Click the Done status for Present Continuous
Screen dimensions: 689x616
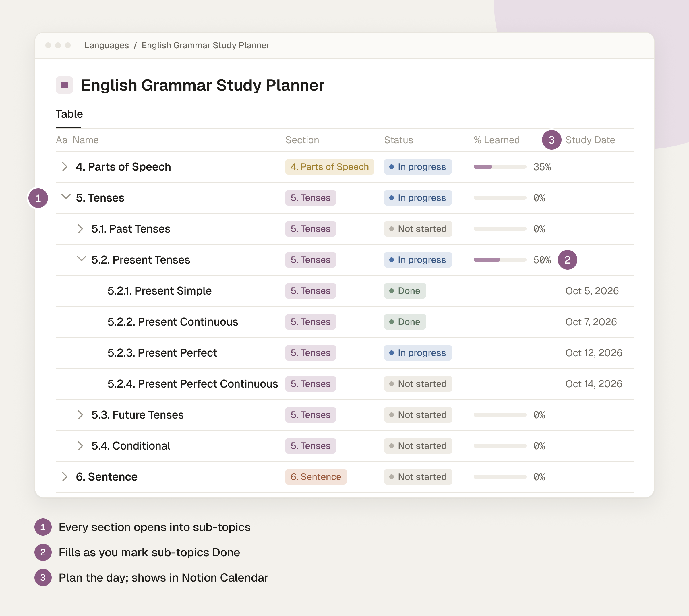coord(405,322)
